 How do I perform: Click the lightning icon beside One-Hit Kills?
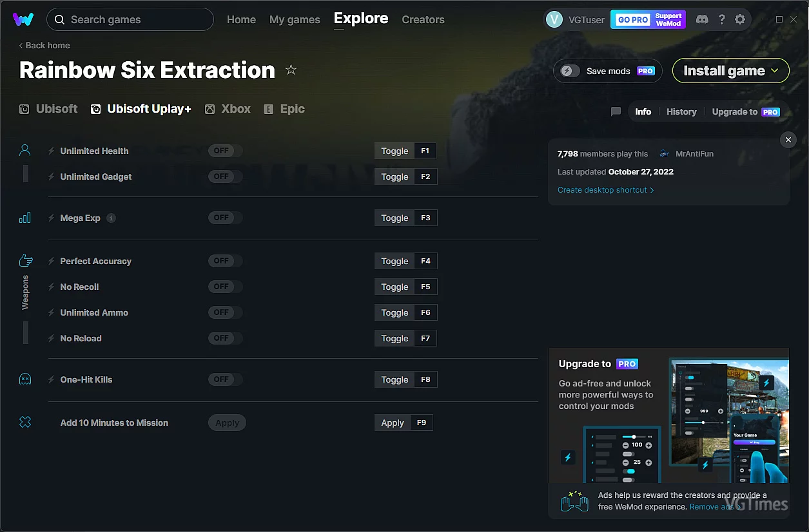pos(52,379)
